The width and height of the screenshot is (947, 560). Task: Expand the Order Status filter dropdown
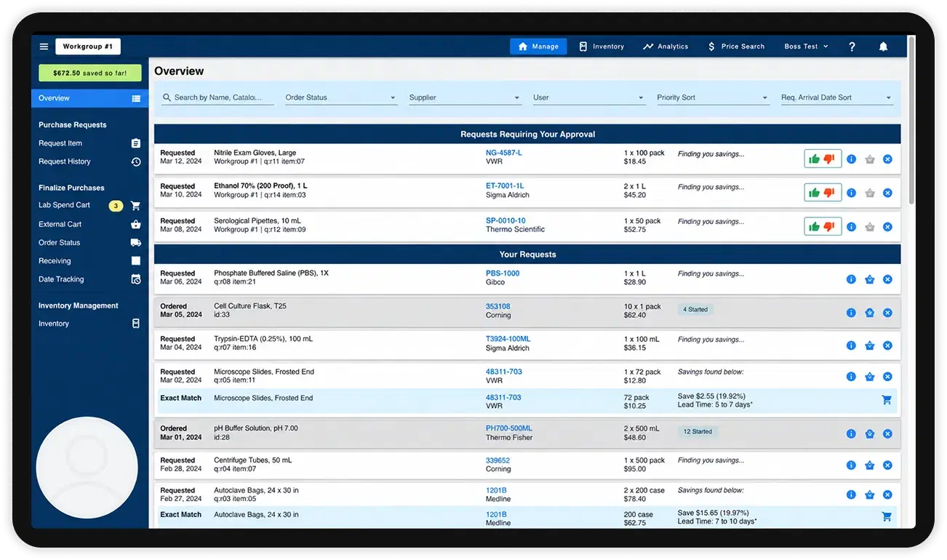pos(341,97)
